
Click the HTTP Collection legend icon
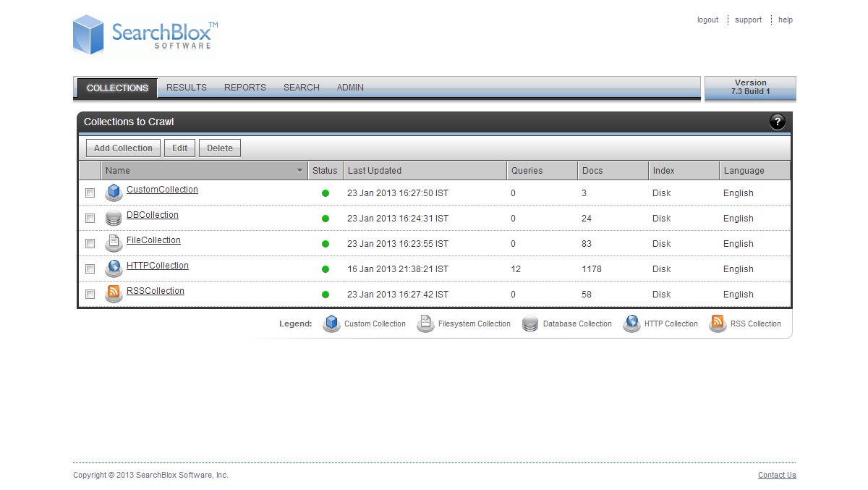coord(631,324)
